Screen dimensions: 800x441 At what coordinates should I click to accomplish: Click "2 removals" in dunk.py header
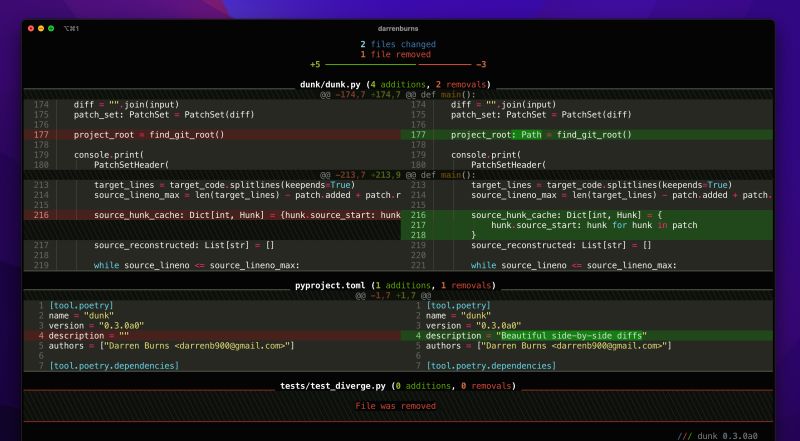click(x=460, y=84)
